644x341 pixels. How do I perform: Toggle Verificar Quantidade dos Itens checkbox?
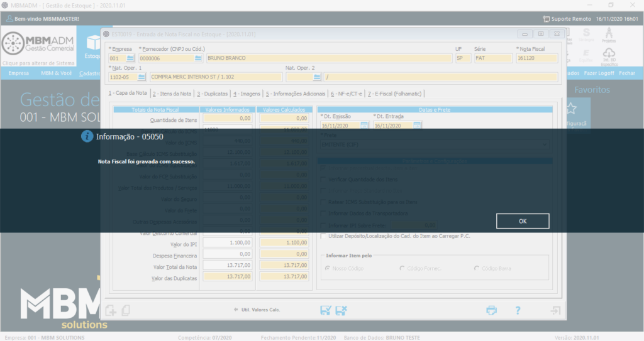323,180
